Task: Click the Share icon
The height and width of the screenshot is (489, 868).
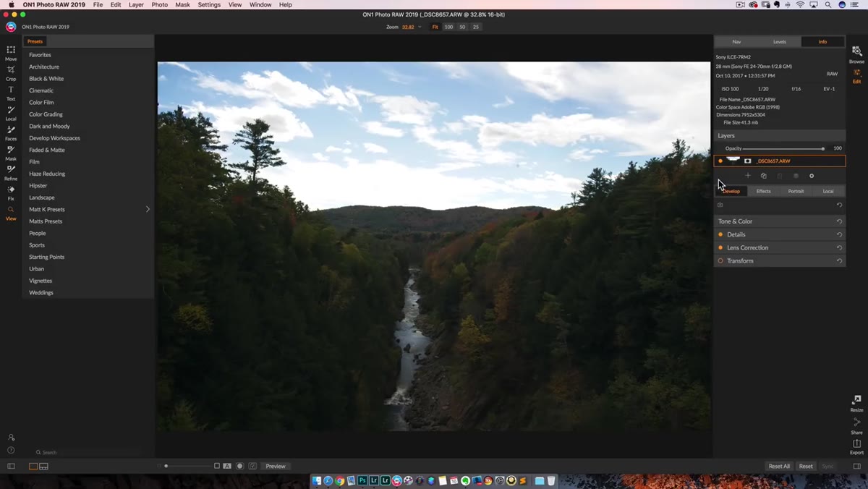Action: coord(856,422)
